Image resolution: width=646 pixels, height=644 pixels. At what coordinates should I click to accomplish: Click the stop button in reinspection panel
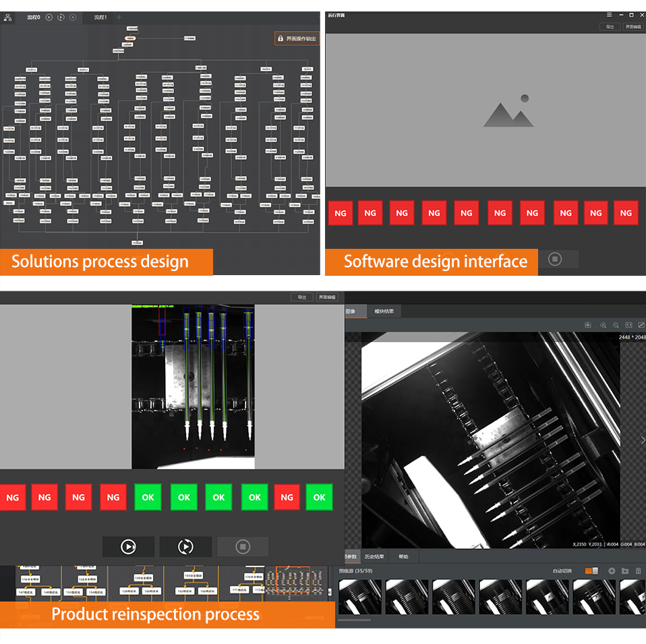click(x=243, y=547)
